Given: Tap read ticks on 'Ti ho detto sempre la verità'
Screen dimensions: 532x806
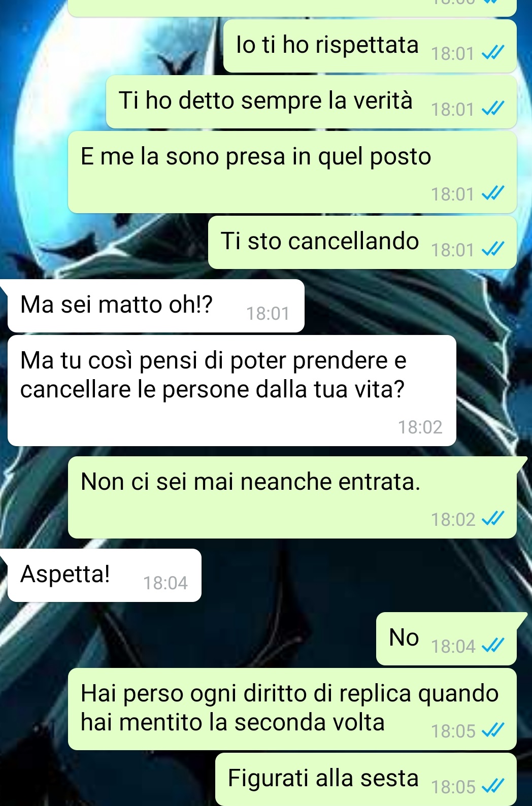Looking at the screenshot, I should coord(492,108).
